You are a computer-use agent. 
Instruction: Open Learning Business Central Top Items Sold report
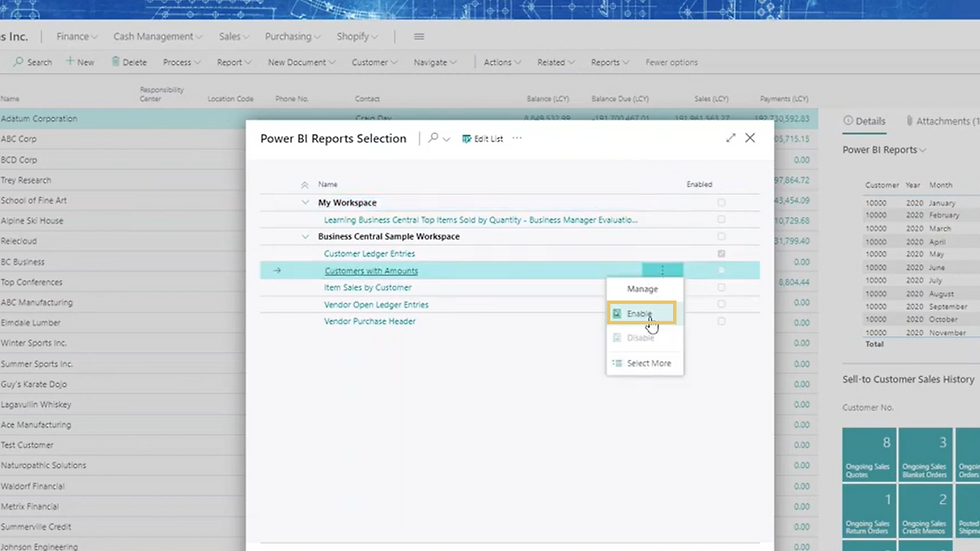(481, 220)
